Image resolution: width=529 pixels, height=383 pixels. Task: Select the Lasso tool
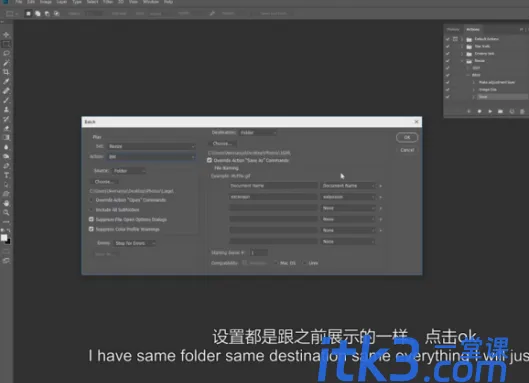tap(6, 53)
